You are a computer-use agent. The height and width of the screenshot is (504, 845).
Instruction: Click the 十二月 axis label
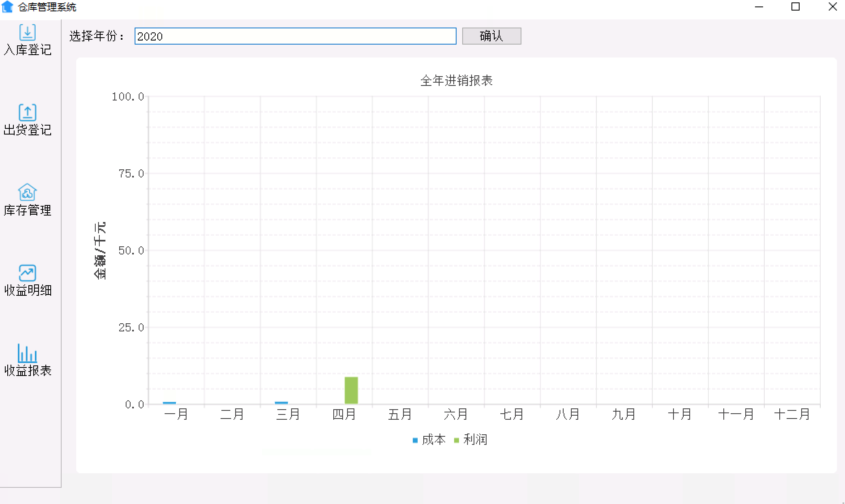[792, 414]
